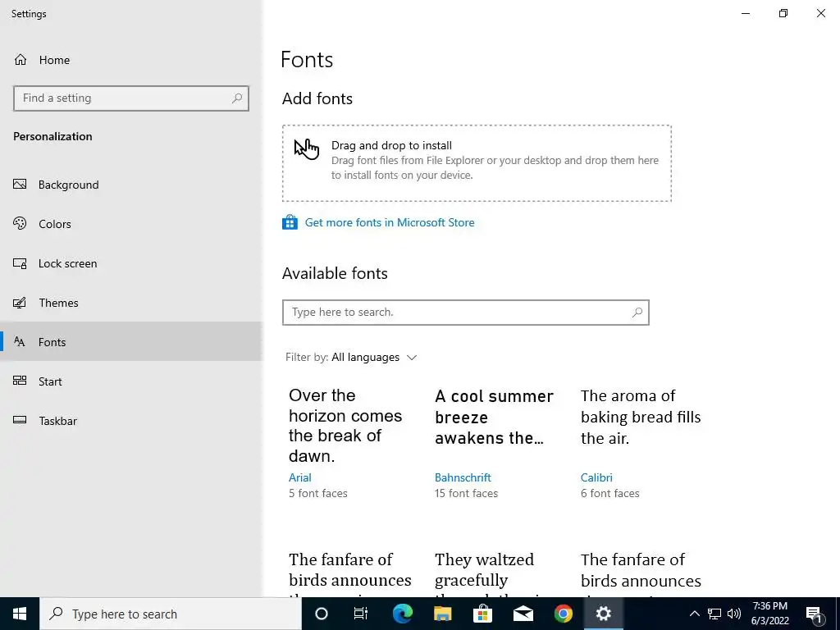Click the Home icon in Settings sidebar
Image resolution: width=840 pixels, height=630 pixels.
21,60
